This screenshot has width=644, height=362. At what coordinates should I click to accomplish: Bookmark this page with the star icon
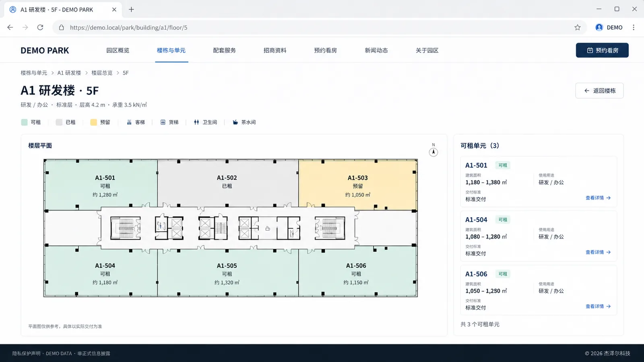[x=578, y=27]
